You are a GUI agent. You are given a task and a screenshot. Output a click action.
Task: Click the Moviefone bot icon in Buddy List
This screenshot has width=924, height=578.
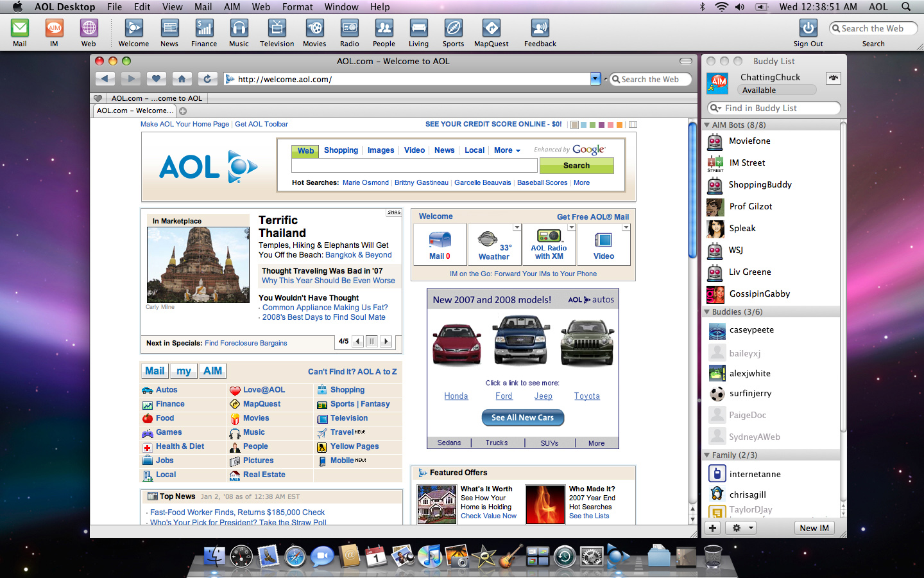[715, 141]
